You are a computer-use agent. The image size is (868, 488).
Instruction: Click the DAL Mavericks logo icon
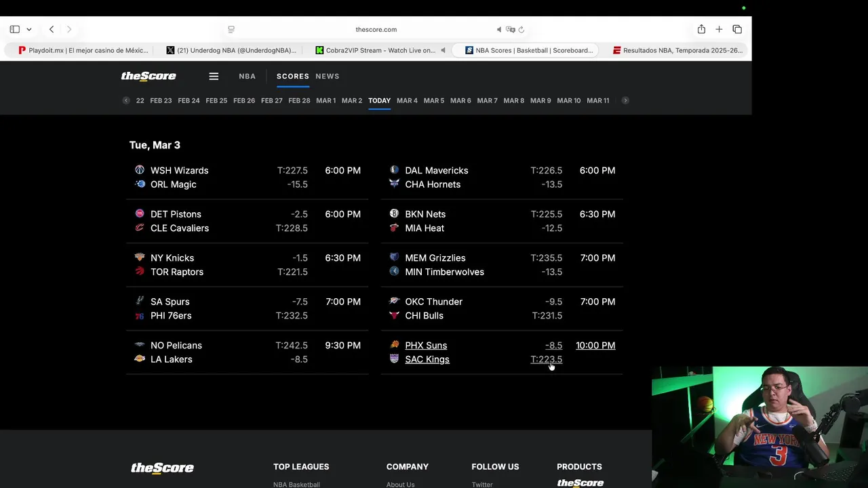(x=395, y=170)
